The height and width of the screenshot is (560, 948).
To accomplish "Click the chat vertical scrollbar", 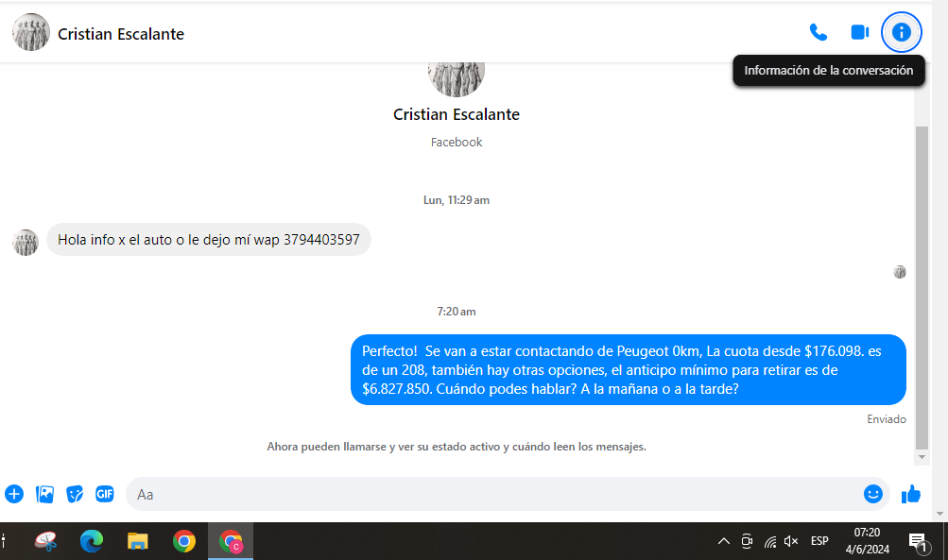I will pos(922,283).
